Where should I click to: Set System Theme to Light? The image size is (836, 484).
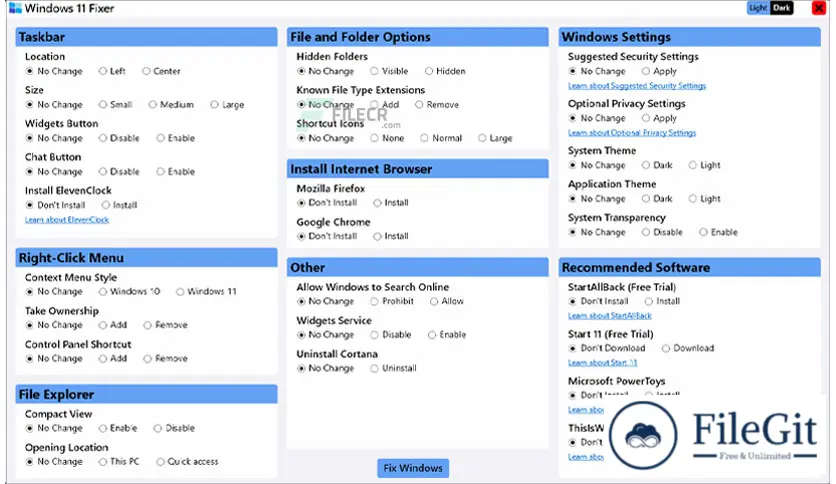pos(704,165)
